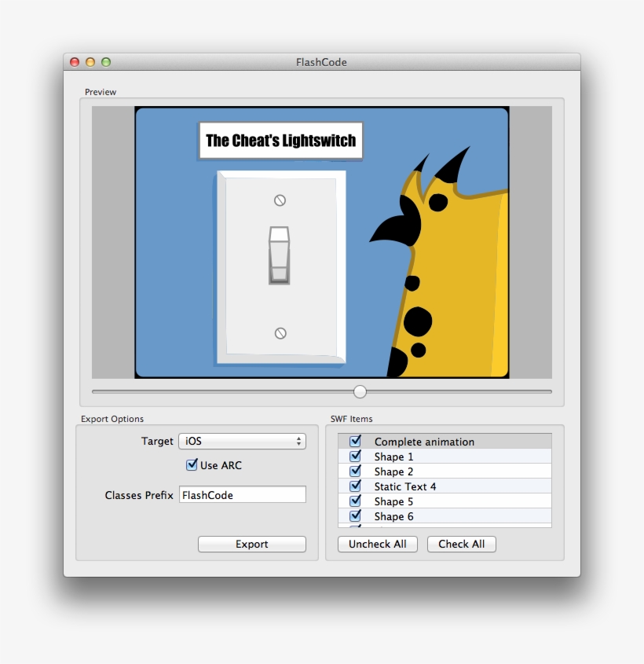This screenshot has width=644, height=664.
Task: Select the Shape 2 row label
Action: tap(393, 471)
